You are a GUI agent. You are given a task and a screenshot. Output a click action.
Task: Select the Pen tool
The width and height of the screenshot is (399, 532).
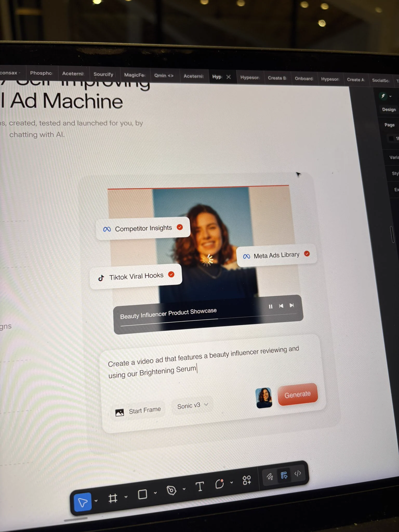pyautogui.click(x=171, y=490)
